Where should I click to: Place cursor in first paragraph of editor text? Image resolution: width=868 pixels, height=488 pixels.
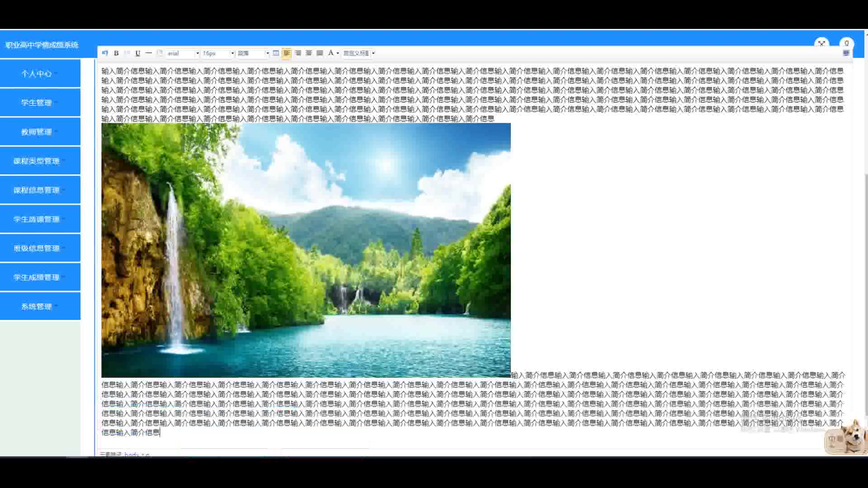point(472,94)
